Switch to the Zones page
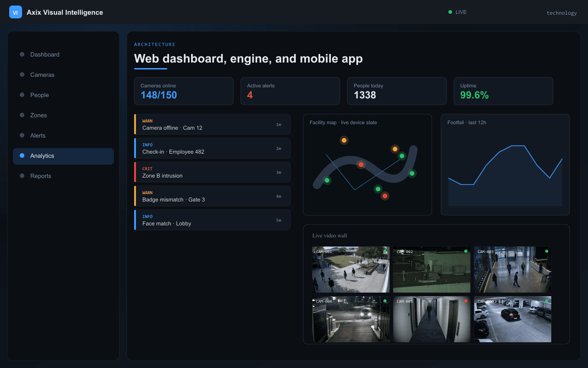Screen dimensions: 588x368 click(x=63, y=115)
